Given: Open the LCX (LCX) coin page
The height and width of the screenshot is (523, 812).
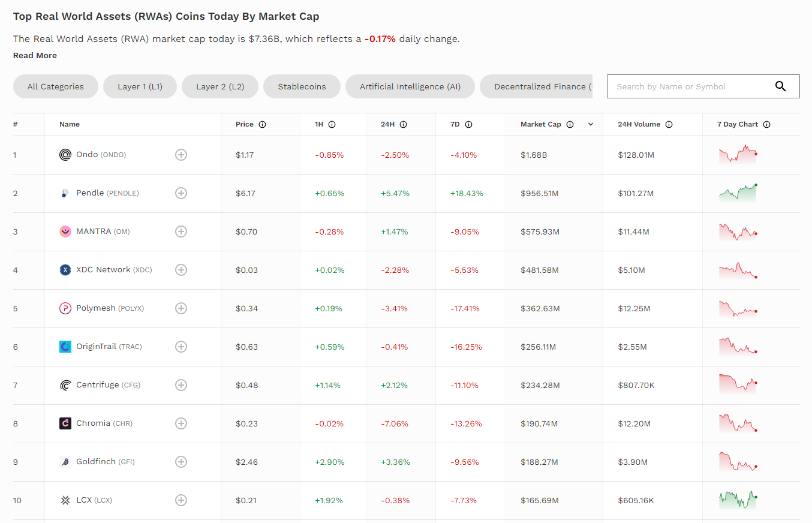Looking at the screenshot, I should pos(94,500).
